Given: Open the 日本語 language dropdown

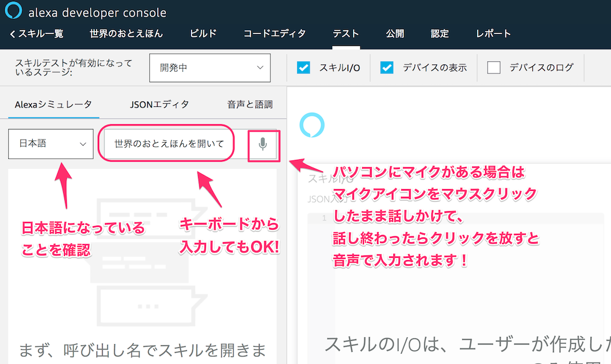Looking at the screenshot, I should pyautogui.click(x=51, y=144).
